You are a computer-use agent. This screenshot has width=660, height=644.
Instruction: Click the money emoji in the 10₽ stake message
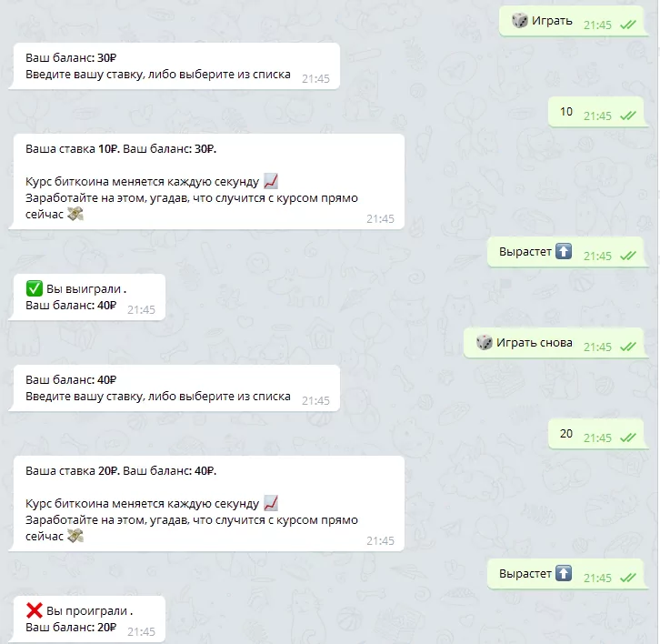75,214
